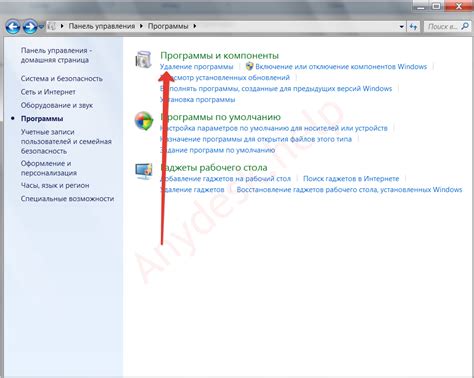Image resolution: width=474 pixels, height=378 pixels.
Task: Click 'Удаление гаджетов' link
Action: (192, 190)
